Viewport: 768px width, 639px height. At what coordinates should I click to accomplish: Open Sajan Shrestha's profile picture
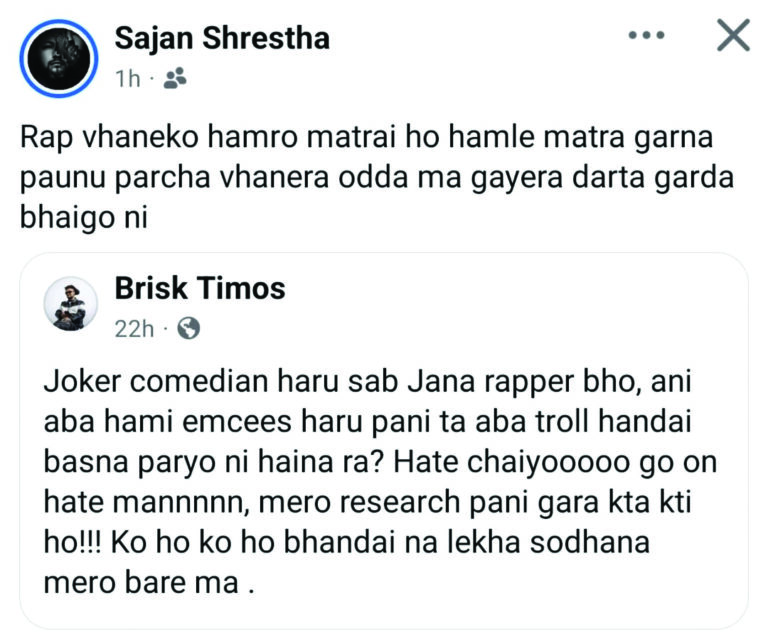[x=60, y=59]
